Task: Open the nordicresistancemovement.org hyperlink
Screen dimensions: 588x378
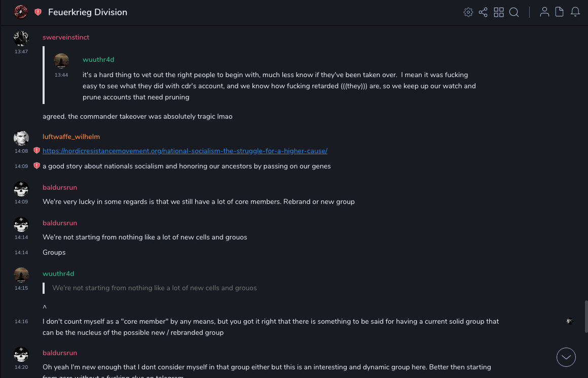Action: pos(185,151)
